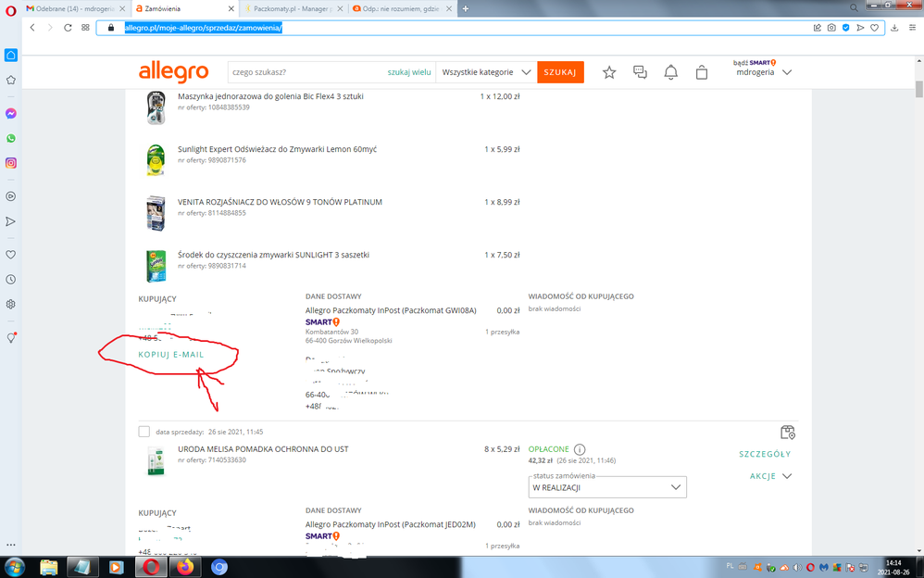This screenshot has height=578, width=924.
Task: Open sidebar three-dots setup menu
Action: point(10,545)
